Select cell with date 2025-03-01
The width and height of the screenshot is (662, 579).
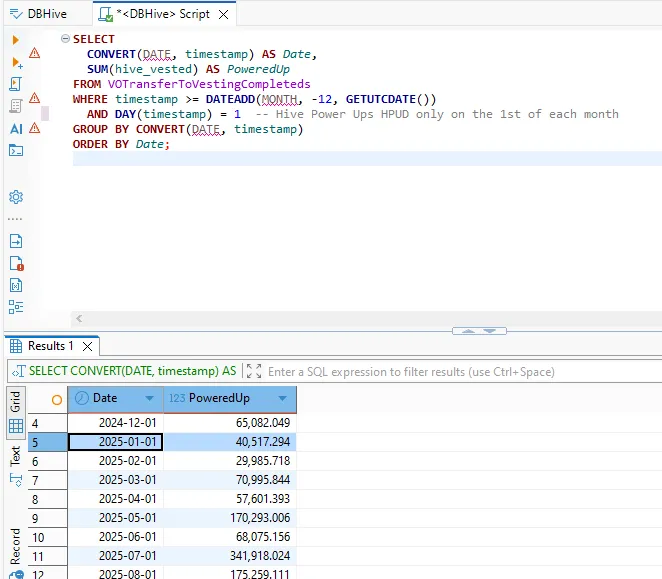(116, 480)
